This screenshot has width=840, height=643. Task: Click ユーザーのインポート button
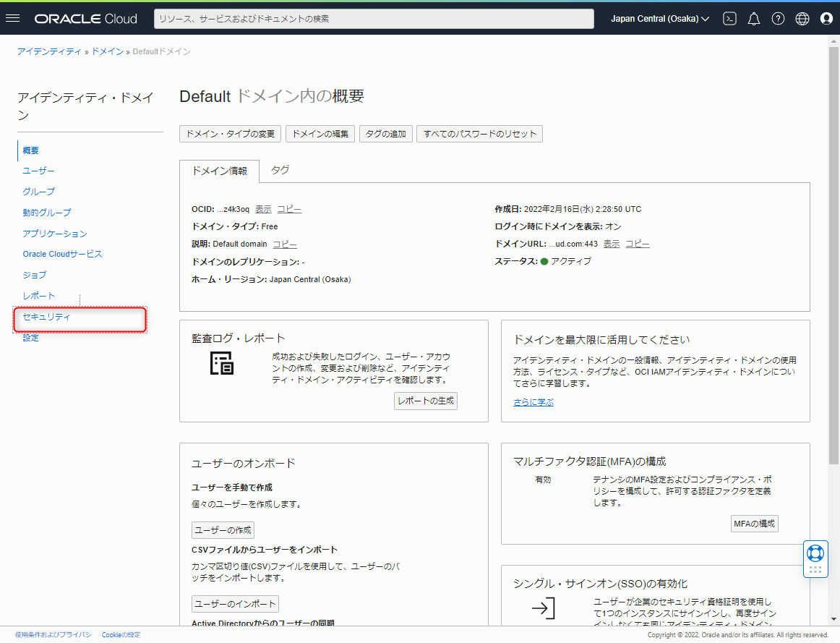point(235,604)
